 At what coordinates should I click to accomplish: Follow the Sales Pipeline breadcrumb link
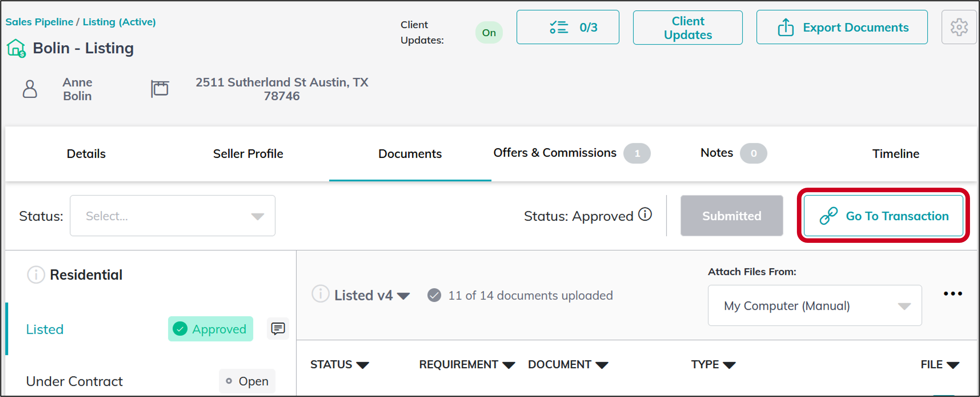(39, 22)
